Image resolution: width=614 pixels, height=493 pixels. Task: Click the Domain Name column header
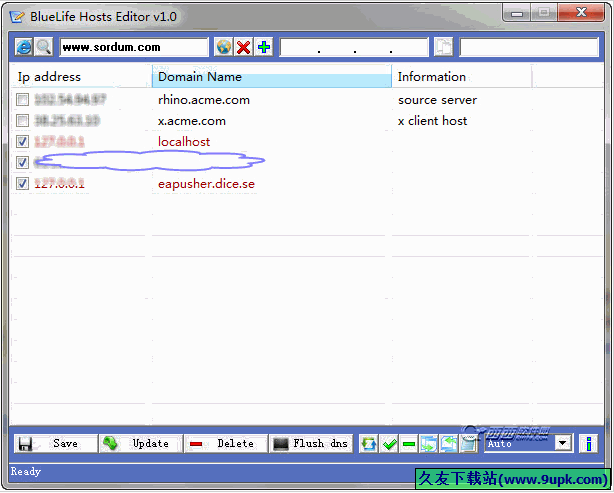[272, 77]
